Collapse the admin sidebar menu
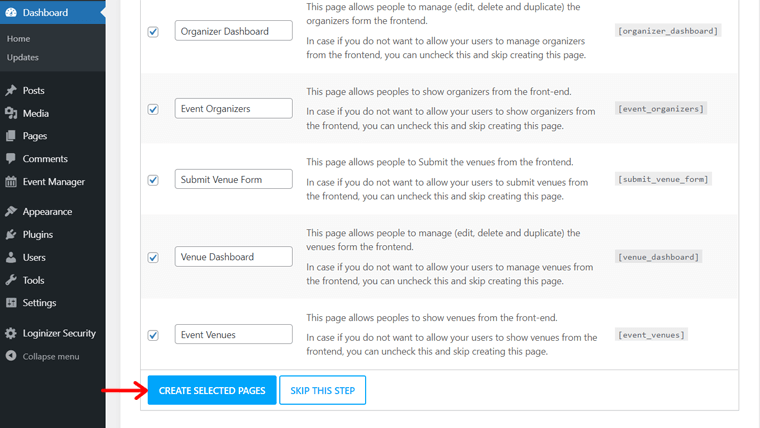The width and height of the screenshot is (760, 428). [50, 356]
